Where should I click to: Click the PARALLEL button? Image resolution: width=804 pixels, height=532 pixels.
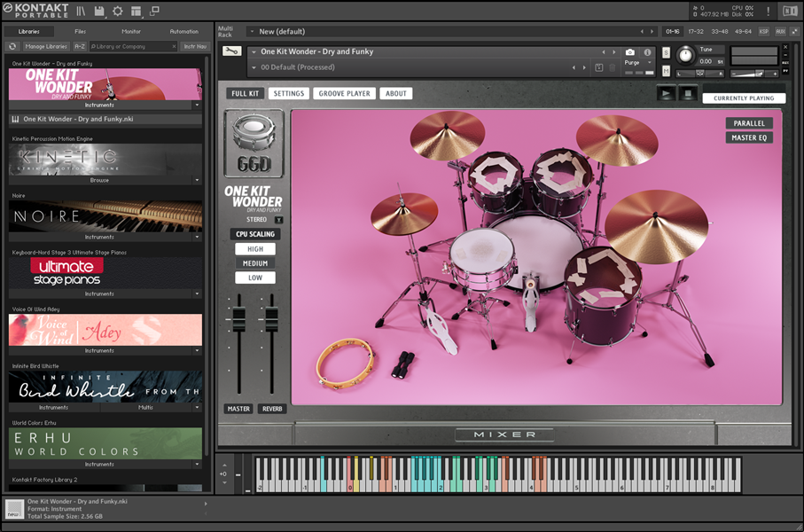point(749,123)
